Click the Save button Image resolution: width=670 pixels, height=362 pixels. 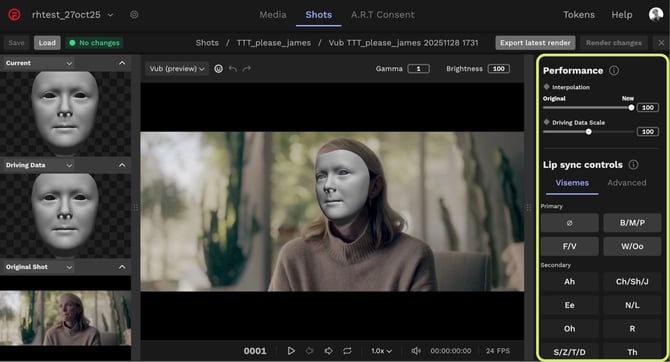pos(16,43)
